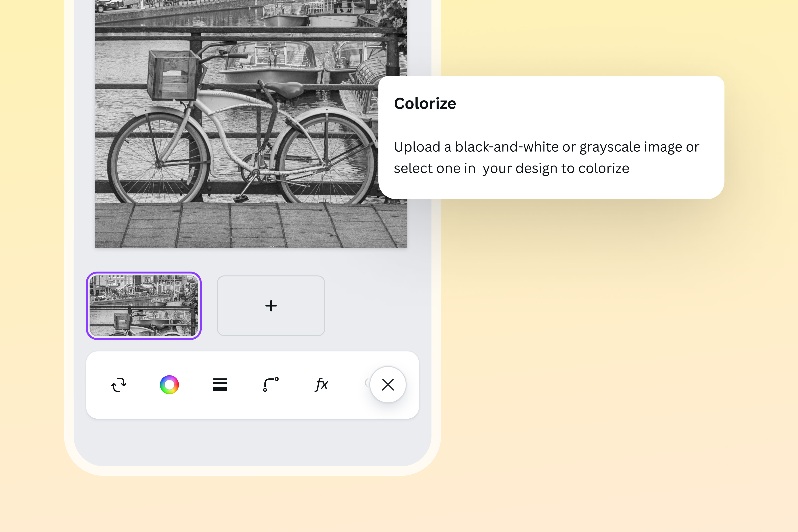Image resolution: width=798 pixels, height=532 pixels.
Task: Click the Colorize heading in the tooltip
Action: (425, 104)
